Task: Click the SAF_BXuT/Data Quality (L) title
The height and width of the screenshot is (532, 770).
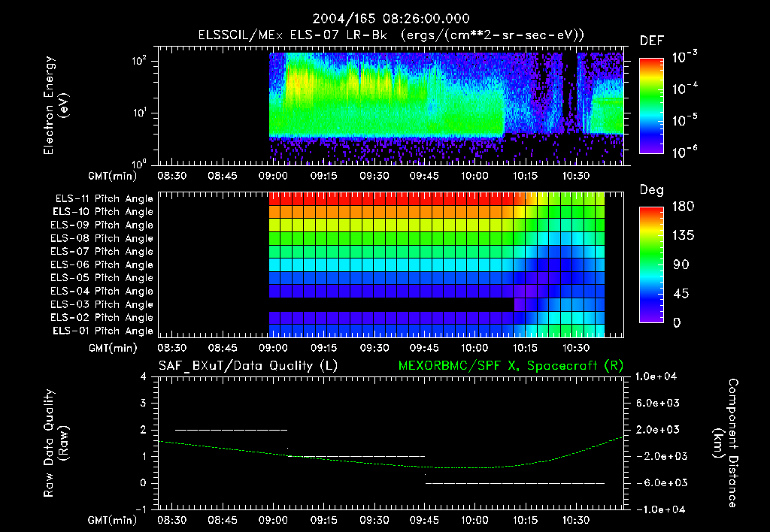Action: tap(248, 366)
